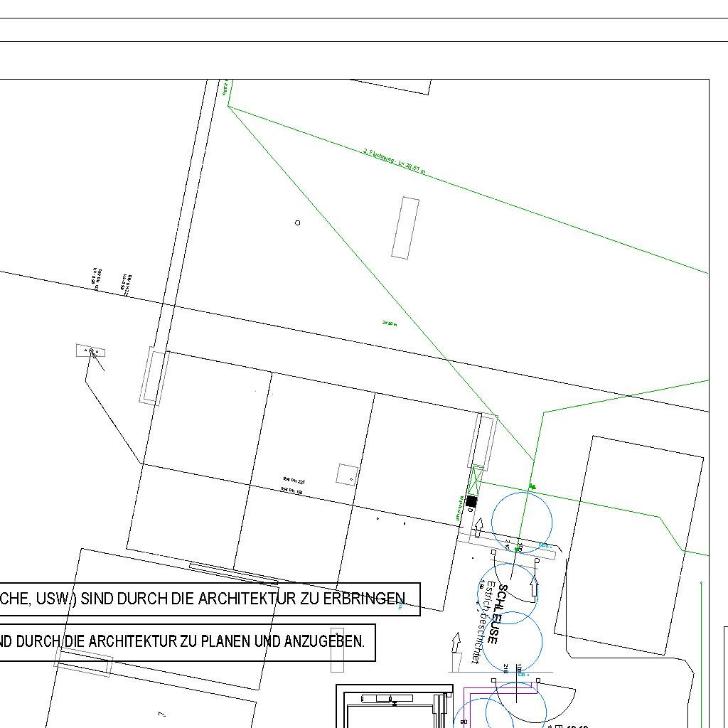
Task: Select the small grey square near RW DN 225
Action: (x=347, y=474)
